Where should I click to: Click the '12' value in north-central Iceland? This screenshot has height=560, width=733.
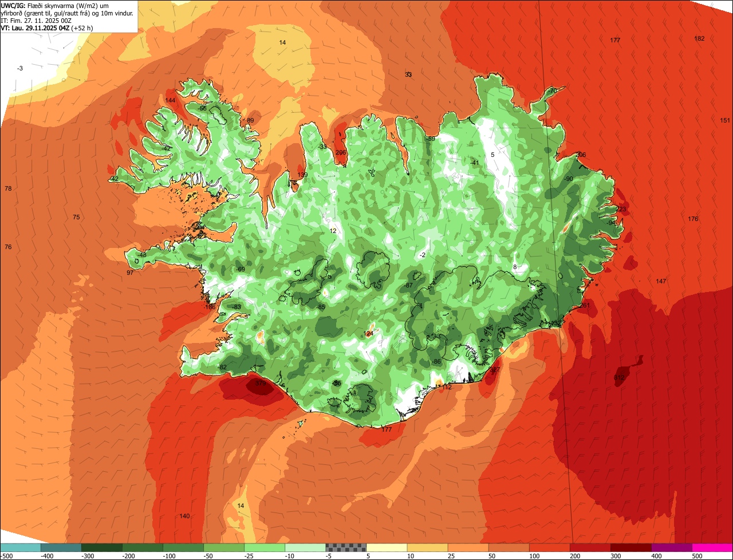333,231
